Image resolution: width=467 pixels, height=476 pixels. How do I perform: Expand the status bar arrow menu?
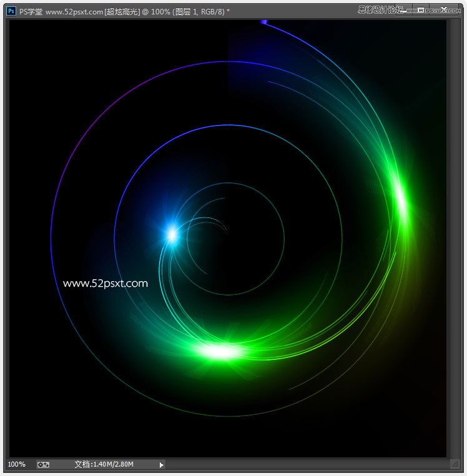click(162, 465)
